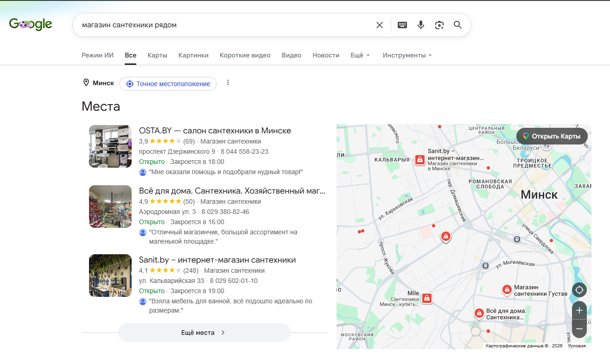Viewport: 610px width, 364px height.
Task: Click review 'Мне оказали помощь' text
Action: (x=226, y=172)
